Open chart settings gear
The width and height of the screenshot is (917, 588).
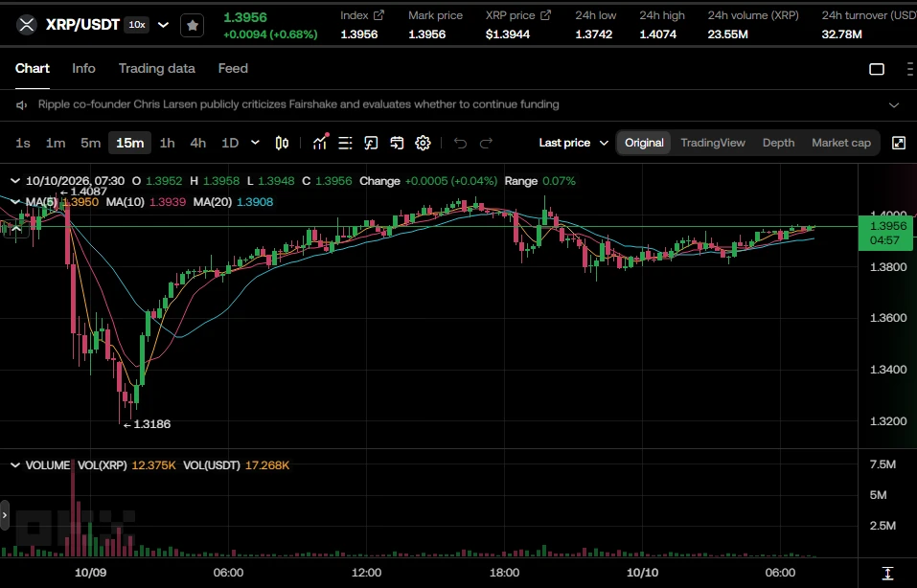click(423, 143)
